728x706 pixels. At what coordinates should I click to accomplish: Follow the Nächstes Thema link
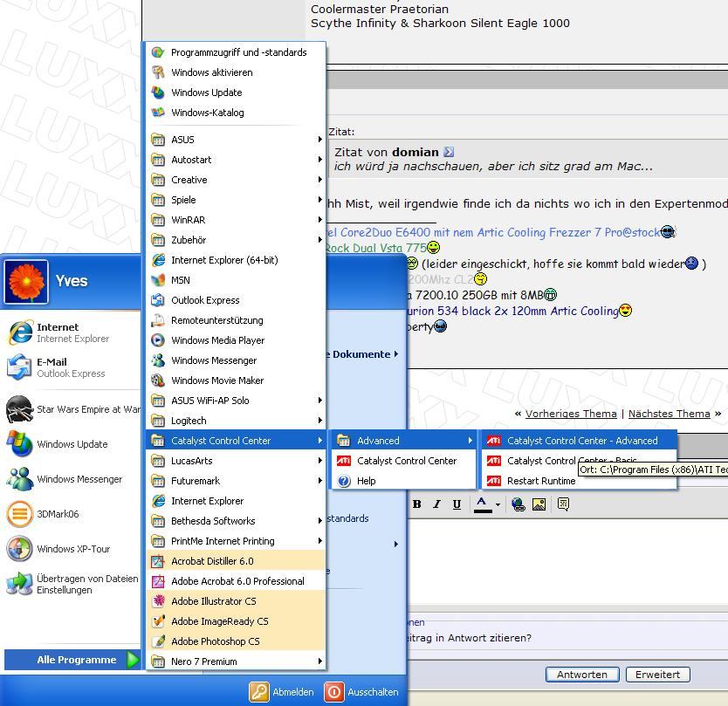pyautogui.click(x=669, y=414)
